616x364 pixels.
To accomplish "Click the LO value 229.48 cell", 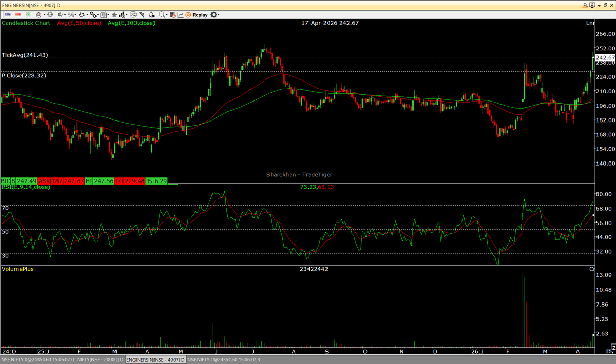I will tap(134, 181).
